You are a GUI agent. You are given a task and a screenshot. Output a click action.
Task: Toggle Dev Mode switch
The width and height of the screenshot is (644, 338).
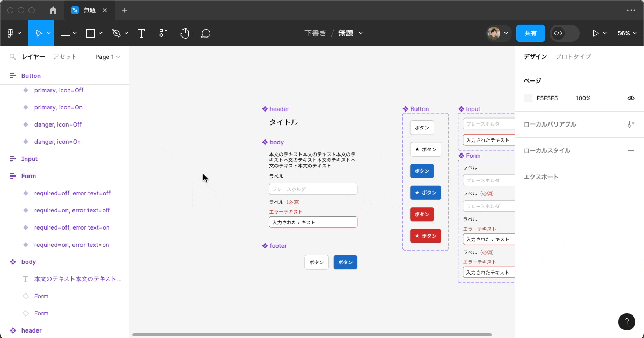[564, 33]
